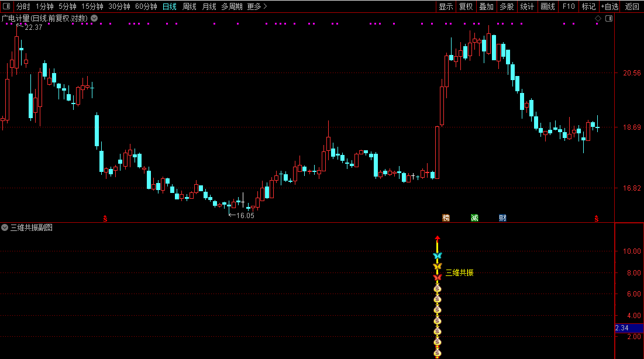Click the red up-arrow signal in sub-chart
Image resolution: width=644 pixels, height=359 pixels.
pyautogui.click(x=438, y=238)
